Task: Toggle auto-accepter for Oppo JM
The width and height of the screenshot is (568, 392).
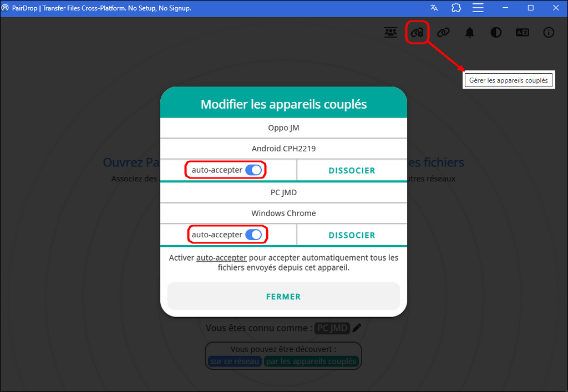Action: pyautogui.click(x=253, y=170)
